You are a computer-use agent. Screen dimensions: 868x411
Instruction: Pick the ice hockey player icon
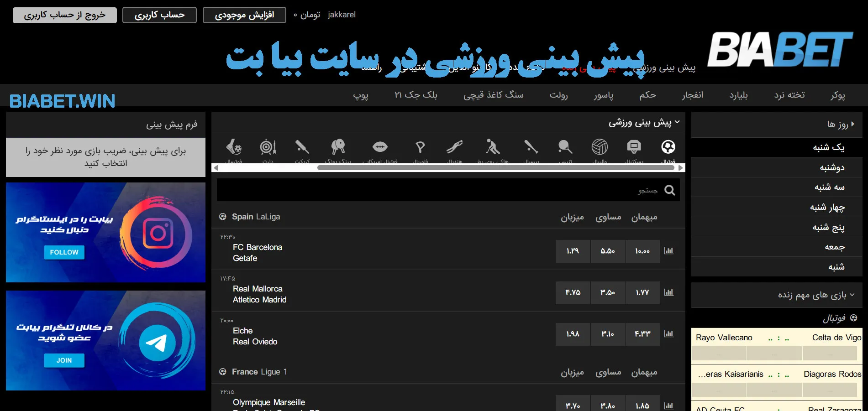pyautogui.click(x=492, y=147)
